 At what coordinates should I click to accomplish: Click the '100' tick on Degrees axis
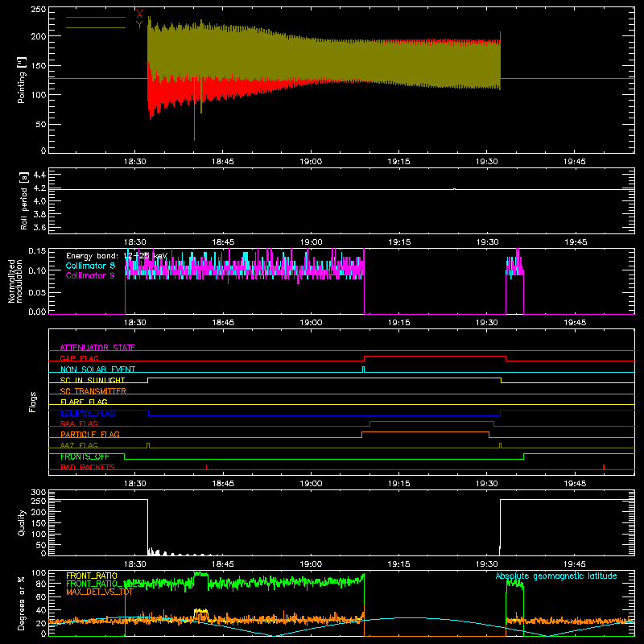38,573
